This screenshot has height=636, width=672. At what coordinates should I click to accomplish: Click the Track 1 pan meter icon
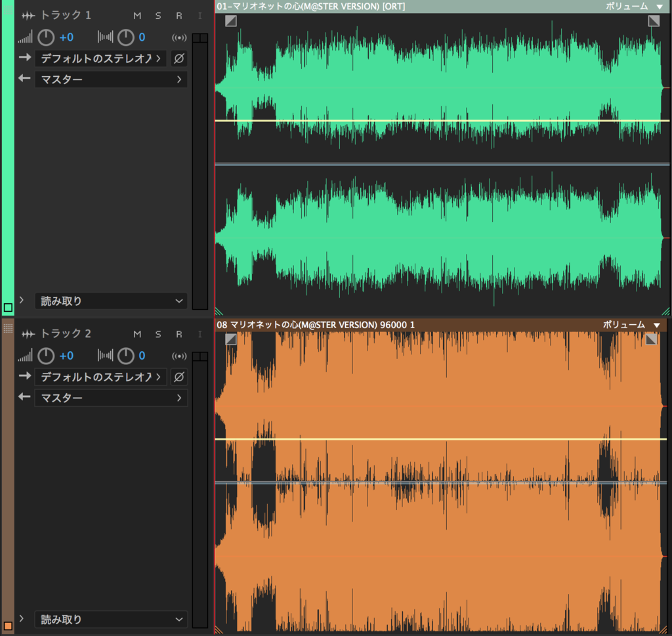106,37
